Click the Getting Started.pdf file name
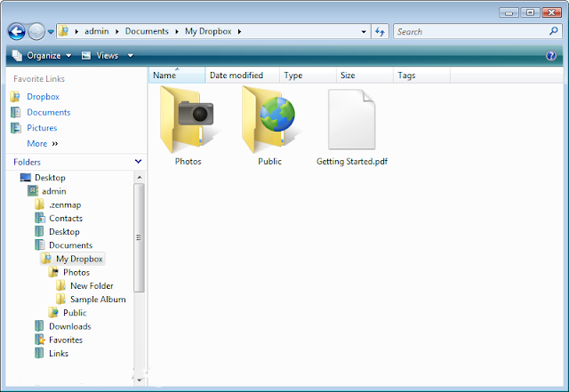This screenshot has height=392, width=569. click(x=352, y=162)
